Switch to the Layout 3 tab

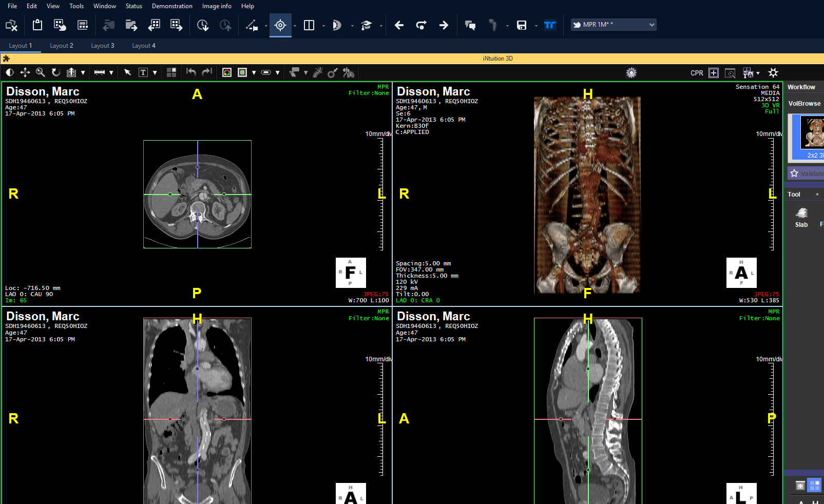pos(103,46)
